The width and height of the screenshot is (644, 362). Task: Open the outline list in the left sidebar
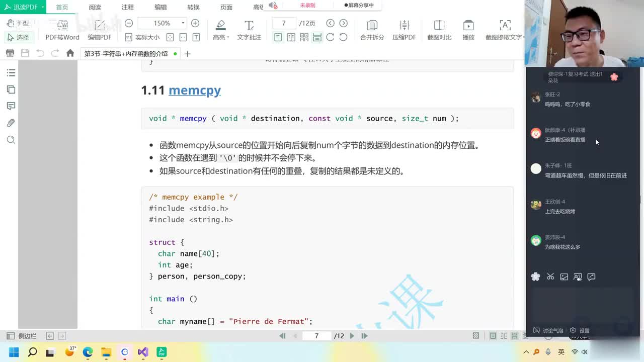[11, 73]
